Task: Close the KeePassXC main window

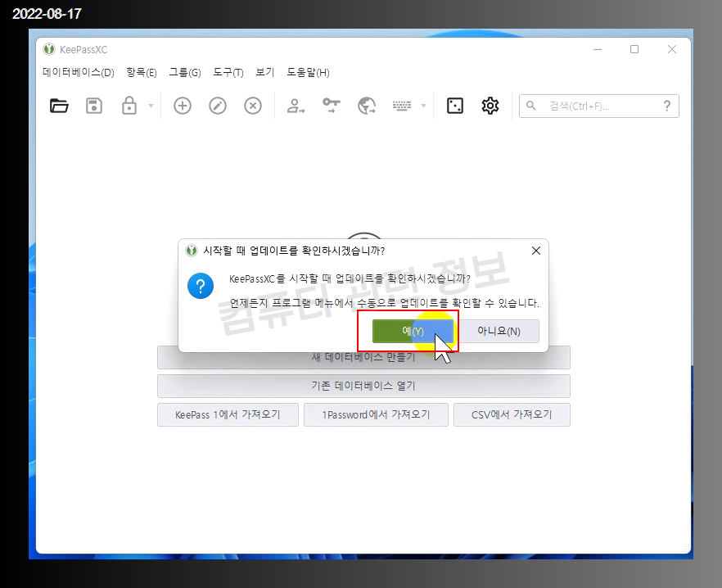Action: pos(672,49)
